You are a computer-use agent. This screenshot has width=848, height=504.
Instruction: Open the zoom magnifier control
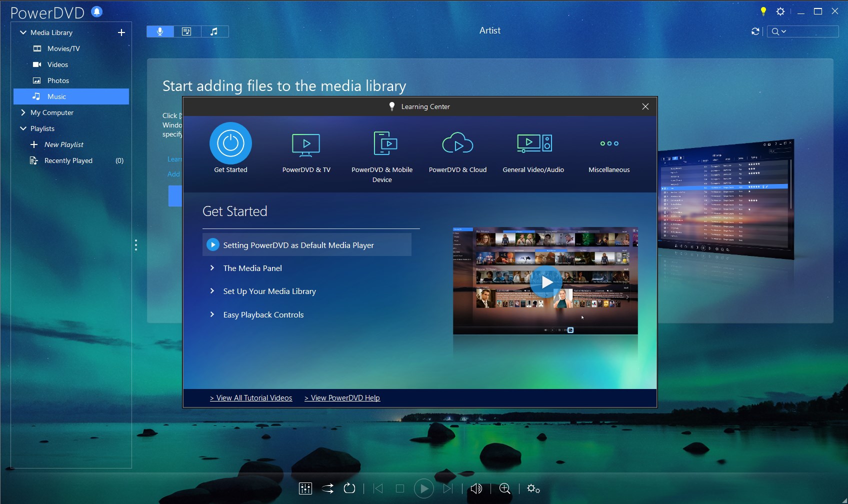point(505,488)
